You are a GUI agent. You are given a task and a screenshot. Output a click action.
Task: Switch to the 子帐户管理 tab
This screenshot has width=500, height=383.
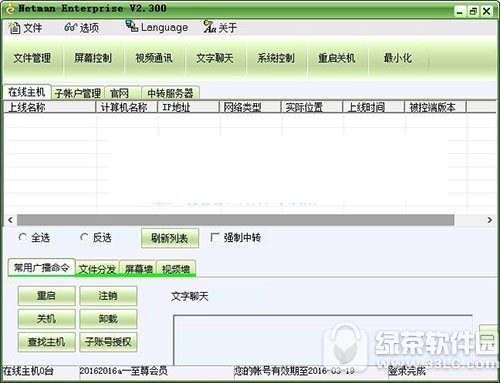click(78, 93)
